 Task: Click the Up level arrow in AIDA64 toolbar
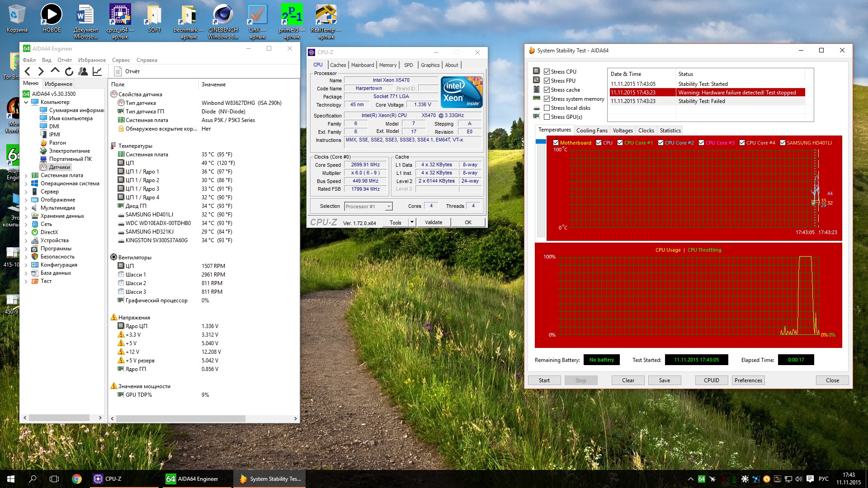(55, 71)
